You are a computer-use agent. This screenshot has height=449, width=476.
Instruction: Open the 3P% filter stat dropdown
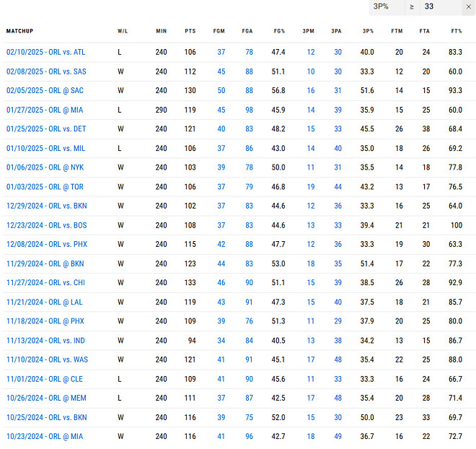pyautogui.click(x=387, y=6)
